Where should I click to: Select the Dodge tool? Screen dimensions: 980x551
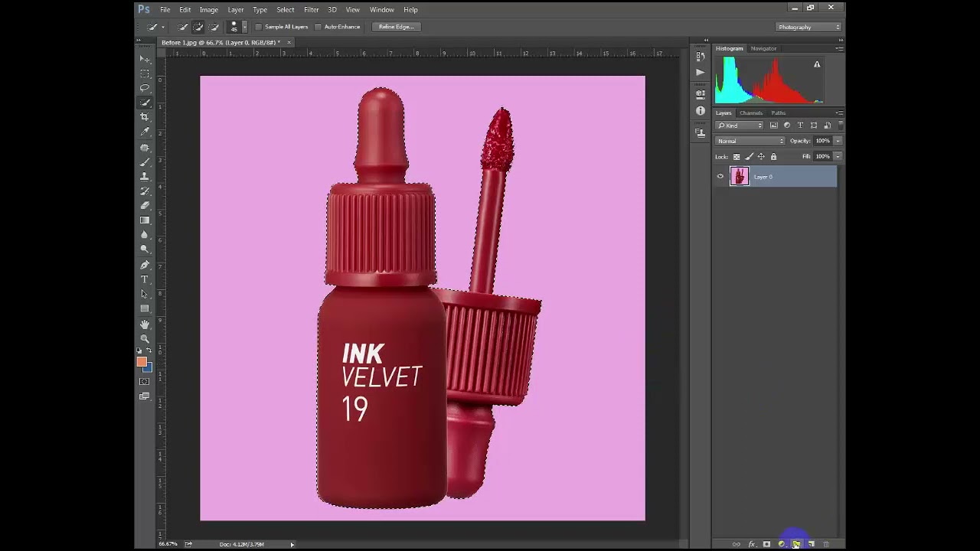coord(145,249)
